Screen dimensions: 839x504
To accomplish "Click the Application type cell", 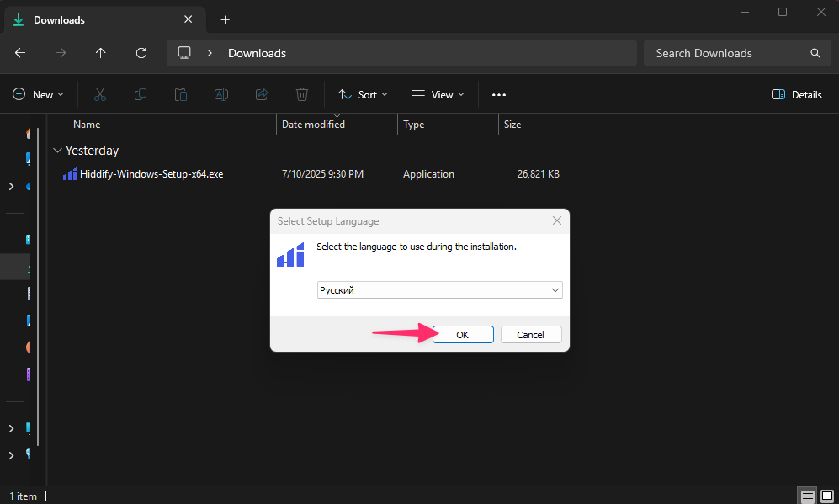I will 428,174.
